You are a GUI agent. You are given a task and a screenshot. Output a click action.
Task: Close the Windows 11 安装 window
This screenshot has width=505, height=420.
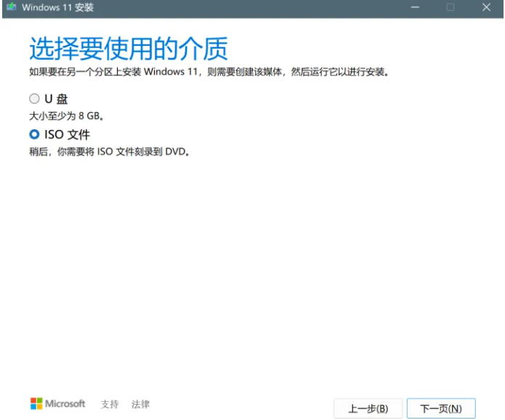(486, 7)
